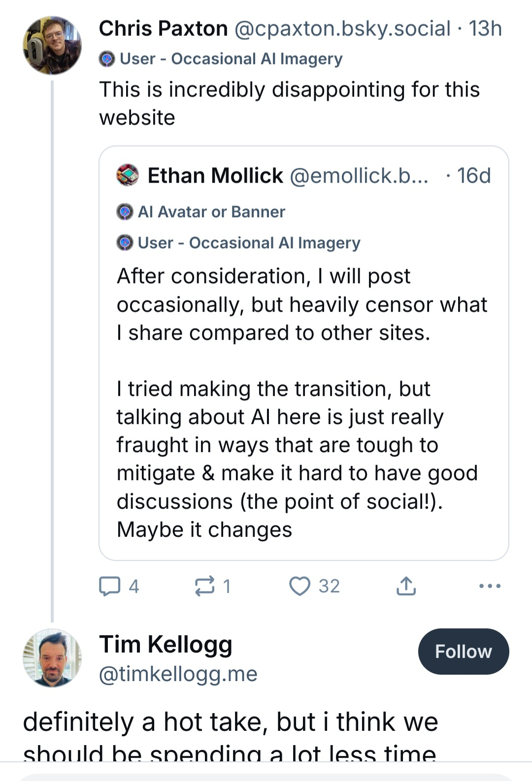Like Chris Paxton's post with heart icon
532x781 pixels.
click(299, 586)
